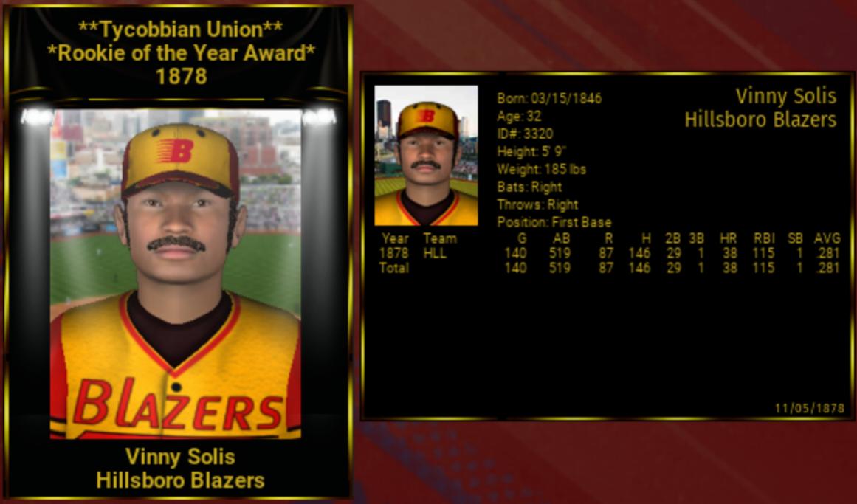857x504 pixels.
Task: Click the 11/05/1878 date stamp
Action: (810, 408)
